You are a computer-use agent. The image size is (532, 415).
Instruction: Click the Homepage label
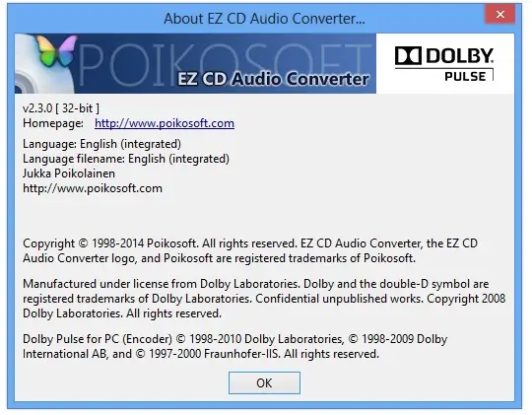(53, 123)
